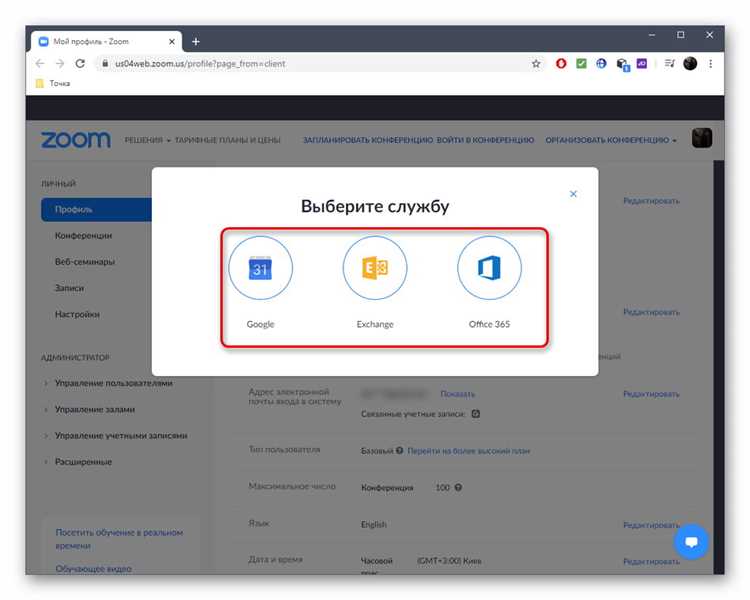Click the browser address bar URL

(200, 64)
